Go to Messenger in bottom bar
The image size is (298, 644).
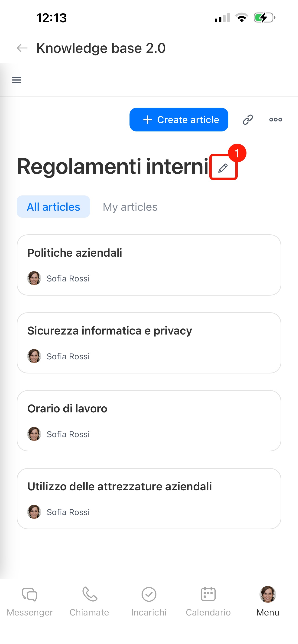click(30, 602)
